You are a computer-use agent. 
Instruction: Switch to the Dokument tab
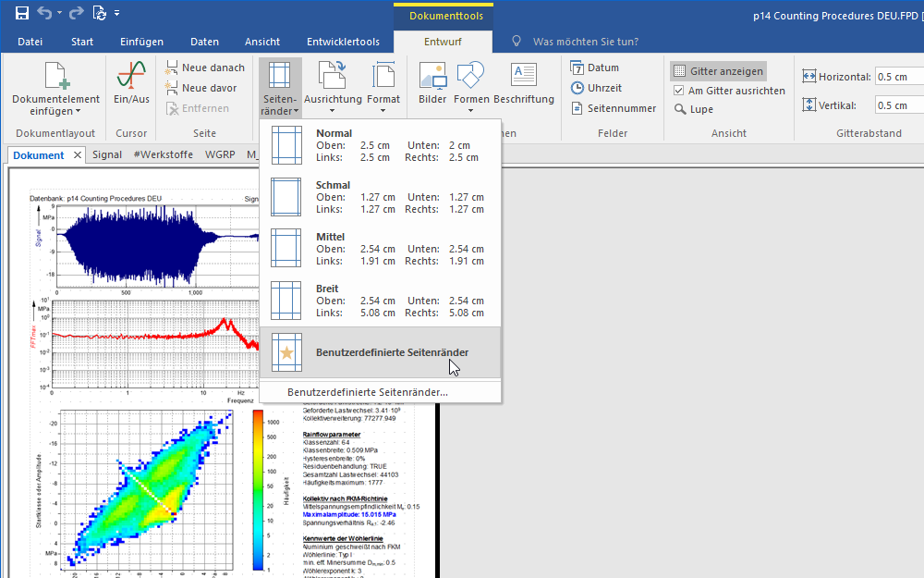tap(38, 155)
